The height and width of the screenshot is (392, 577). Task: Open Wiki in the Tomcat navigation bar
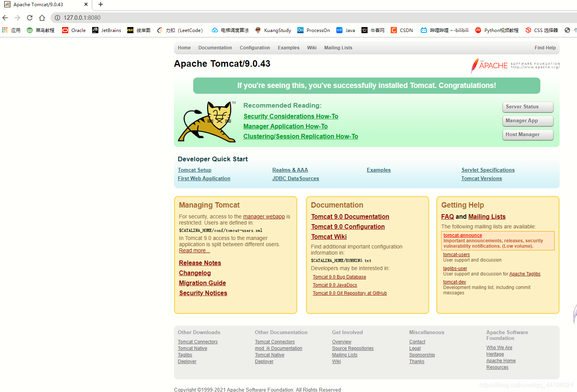coord(312,48)
